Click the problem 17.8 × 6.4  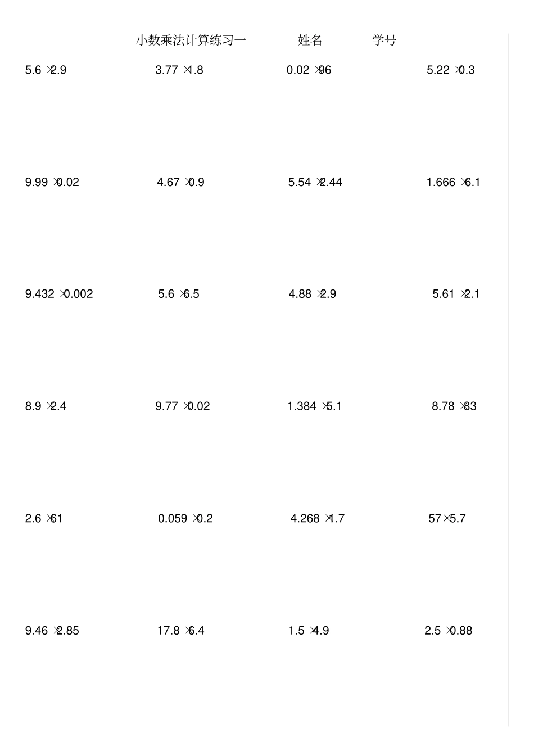coord(180,631)
